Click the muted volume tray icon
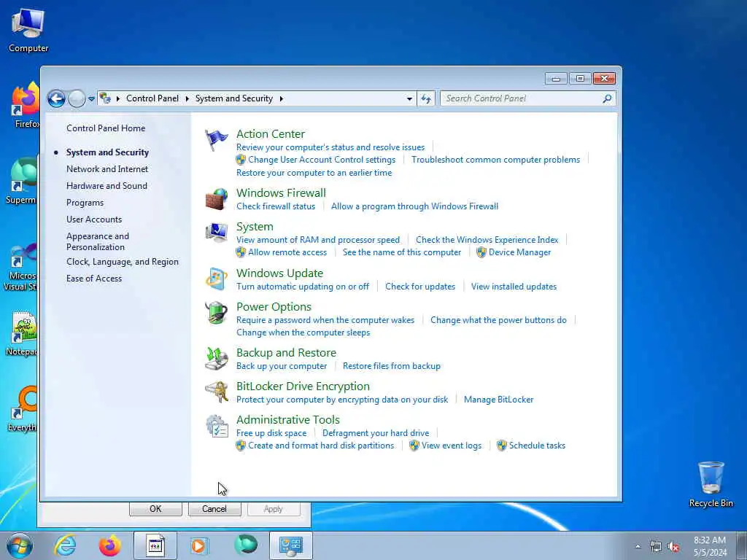The height and width of the screenshot is (560, 747). point(673,547)
